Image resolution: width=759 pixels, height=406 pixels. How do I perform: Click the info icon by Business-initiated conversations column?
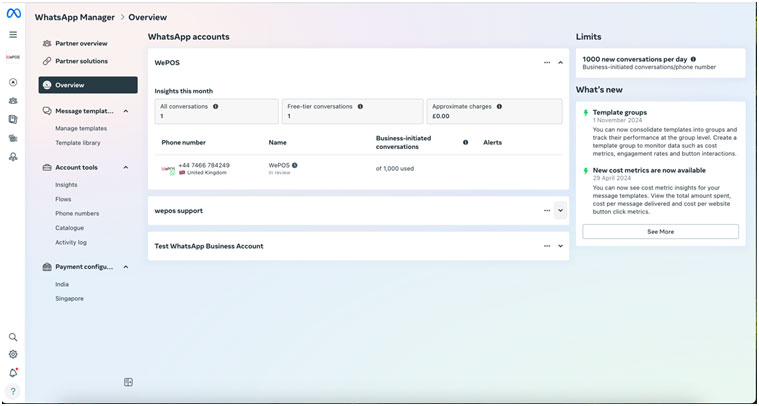(x=465, y=143)
